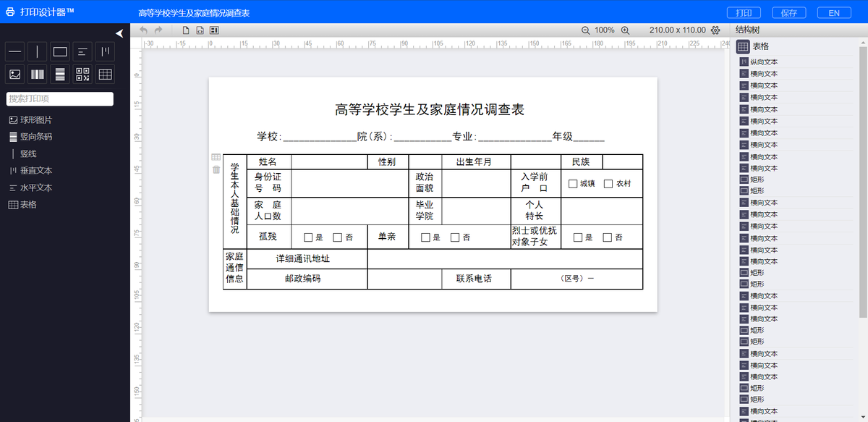Switch language with the EN button
The image size is (868, 422).
click(x=834, y=13)
